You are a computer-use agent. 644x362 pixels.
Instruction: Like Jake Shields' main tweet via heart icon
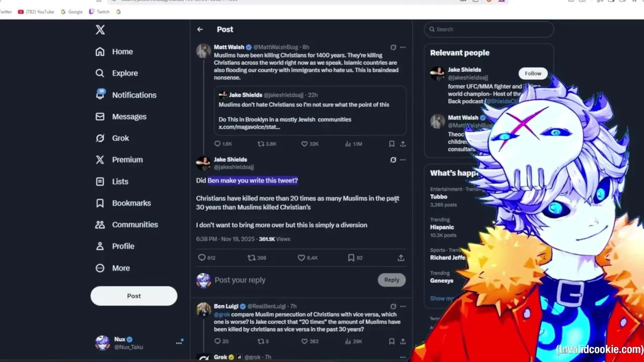click(x=301, y=258)
